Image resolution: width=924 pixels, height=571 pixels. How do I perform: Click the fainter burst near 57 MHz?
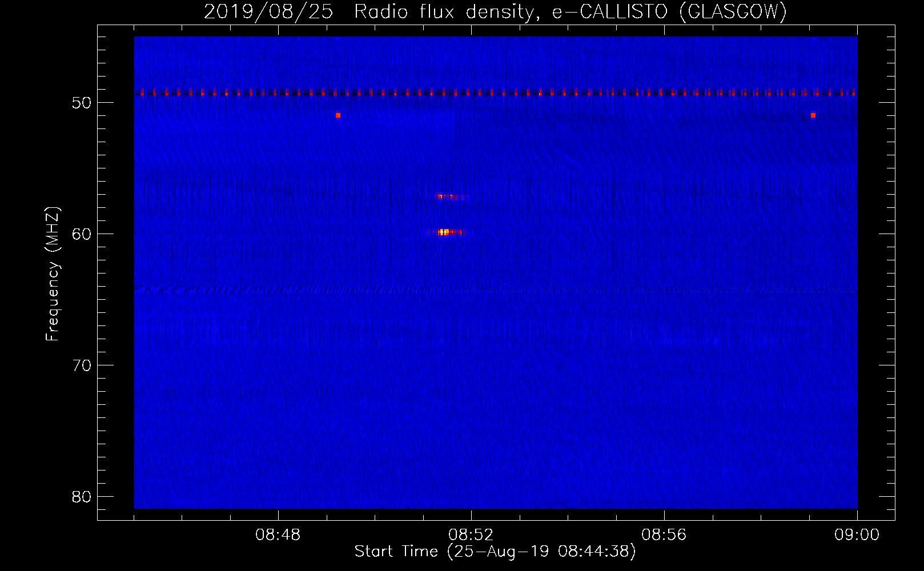click(449, 197)
